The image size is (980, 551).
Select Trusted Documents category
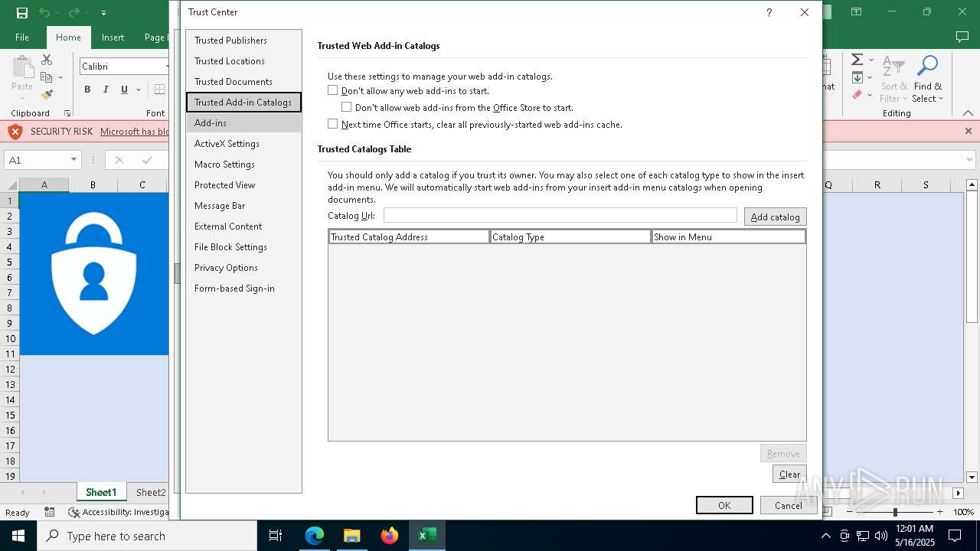[243, 81]
